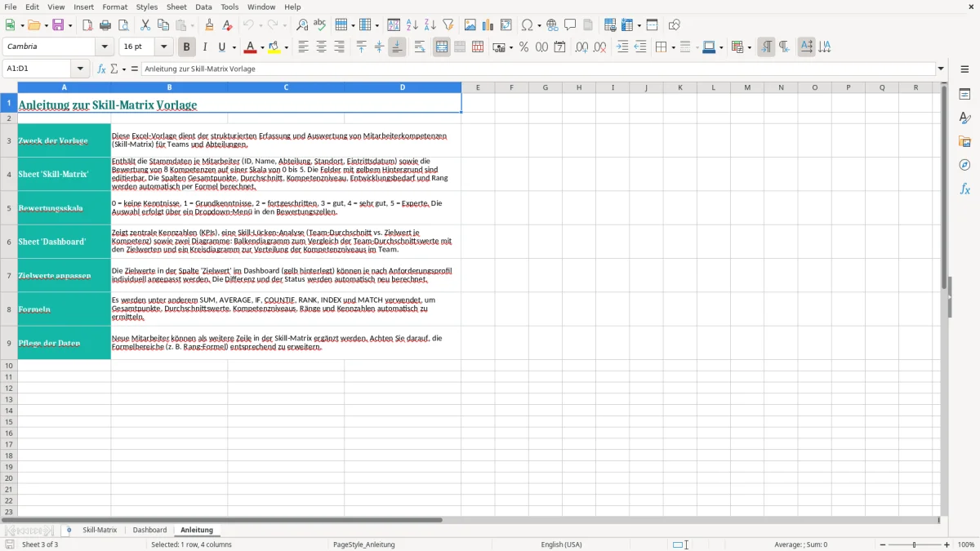
Task: Open the sidebar Styles panel
Action: pos(964,118)
